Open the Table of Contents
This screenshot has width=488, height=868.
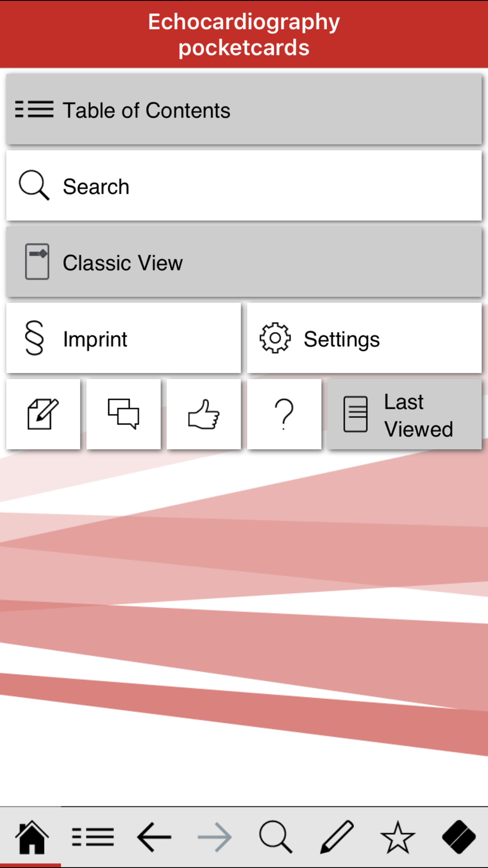click(x=244, y=109)
